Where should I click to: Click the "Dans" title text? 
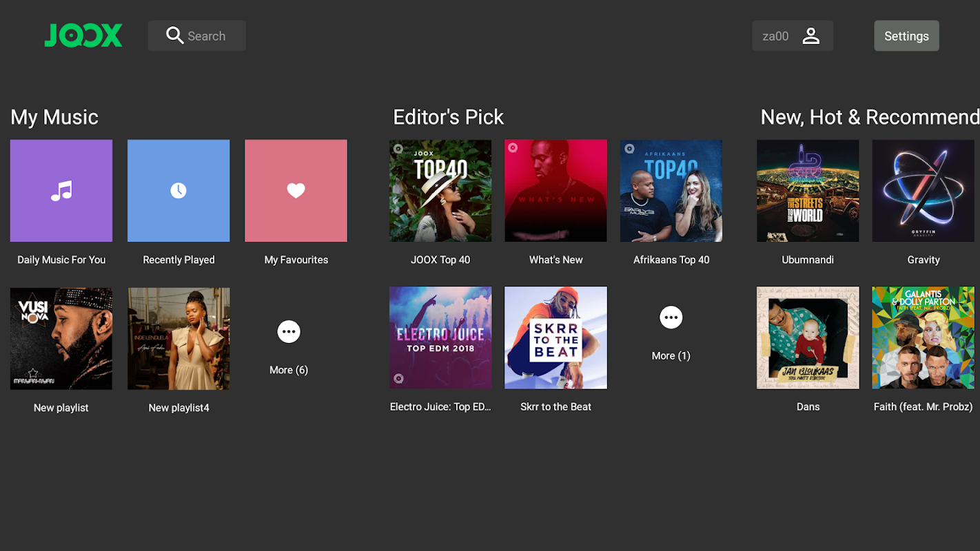point(808,406)
